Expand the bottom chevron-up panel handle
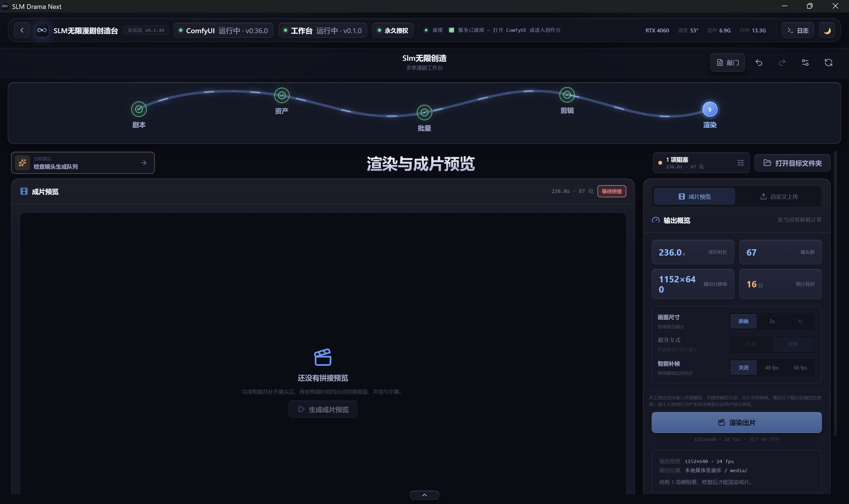This screenshot has height=504, width=849. pyautogui.click(x=424, y=495)
